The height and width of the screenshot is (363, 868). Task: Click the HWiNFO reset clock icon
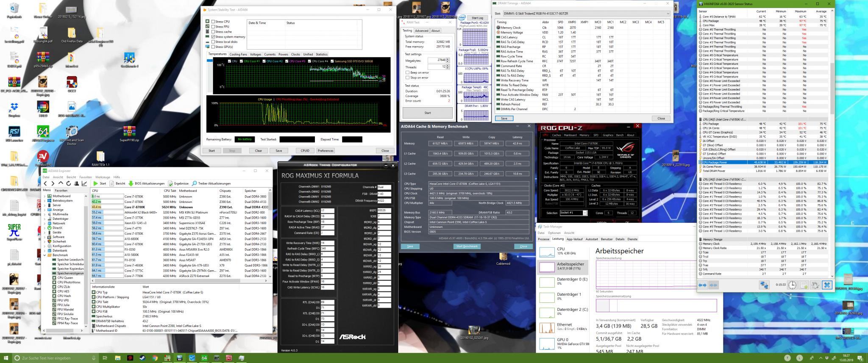pos(792,285)
